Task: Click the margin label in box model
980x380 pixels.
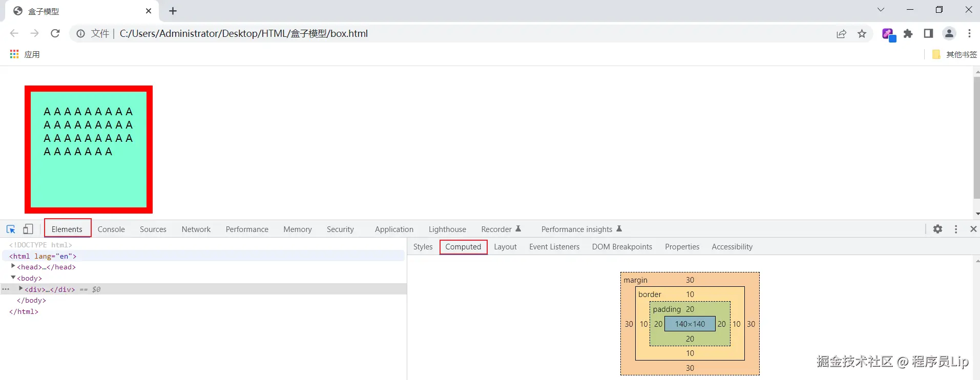Action: click(635, 280)
